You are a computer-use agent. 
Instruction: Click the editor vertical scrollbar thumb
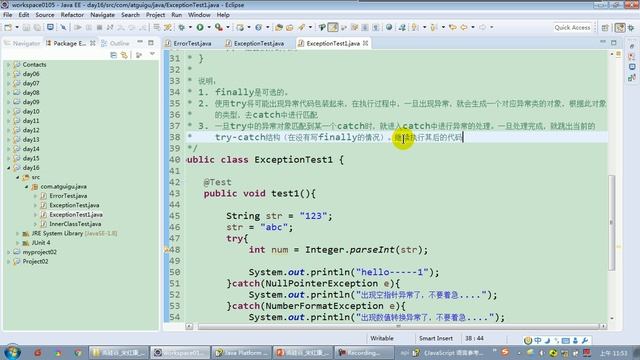pos(611,222)
